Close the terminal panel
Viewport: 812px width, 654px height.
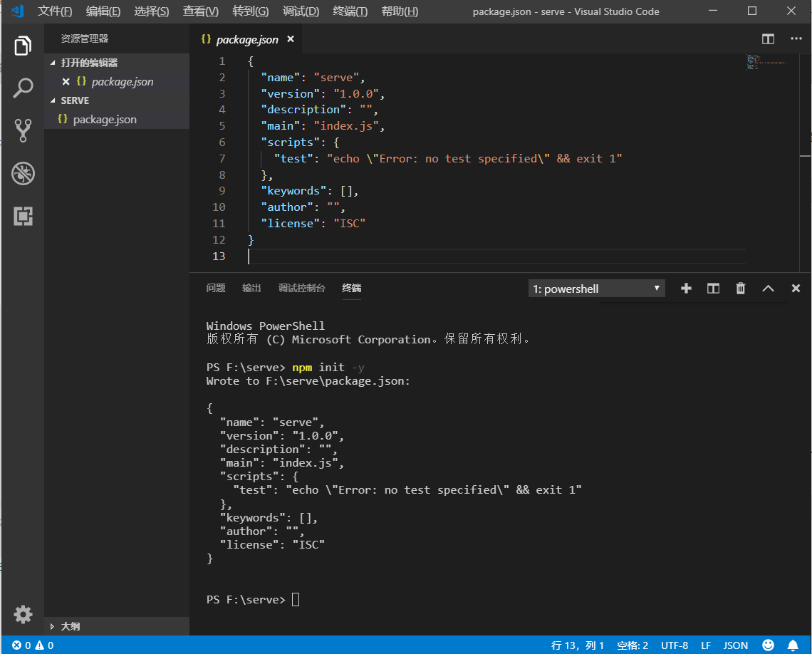[x=796, y=289]
